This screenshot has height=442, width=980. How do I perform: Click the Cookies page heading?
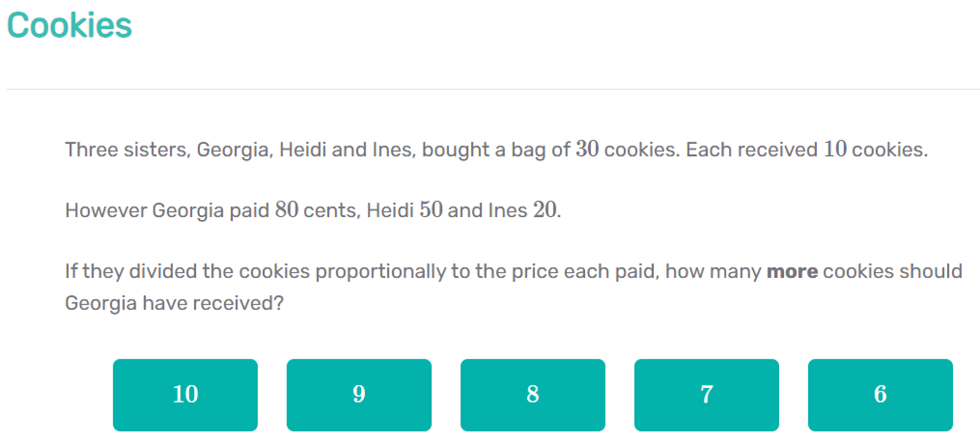(x=70, y=25)
